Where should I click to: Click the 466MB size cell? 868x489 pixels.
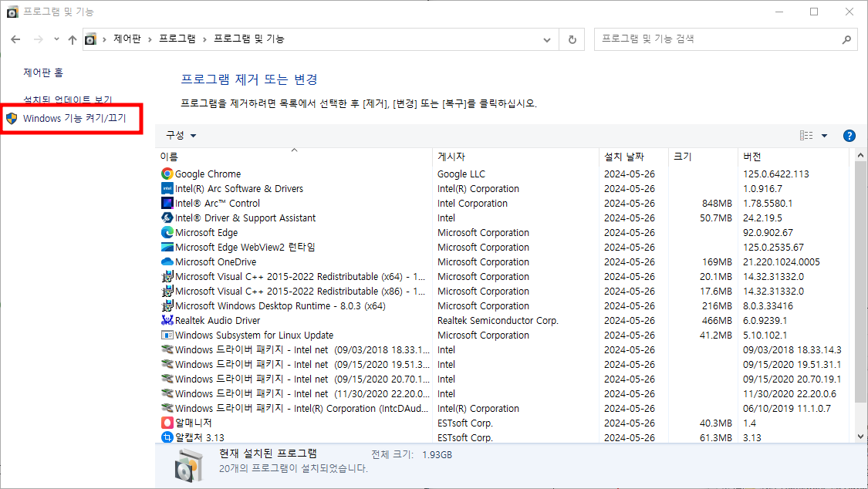tap(717, 320)
